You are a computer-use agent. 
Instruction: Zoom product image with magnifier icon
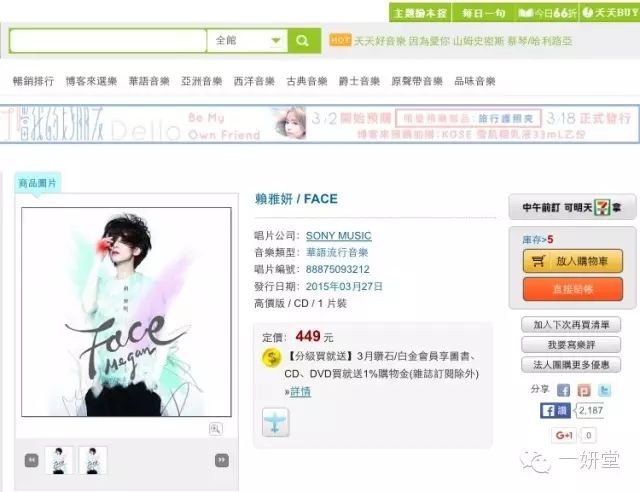point(216,429)
